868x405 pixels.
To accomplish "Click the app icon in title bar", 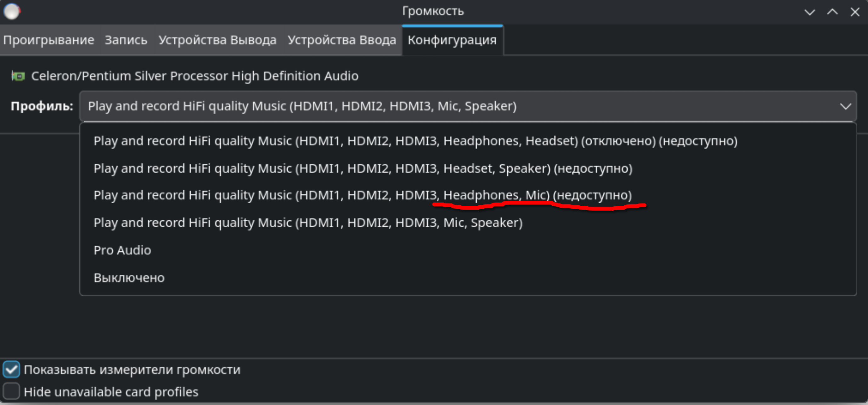I will coord(12,11).
